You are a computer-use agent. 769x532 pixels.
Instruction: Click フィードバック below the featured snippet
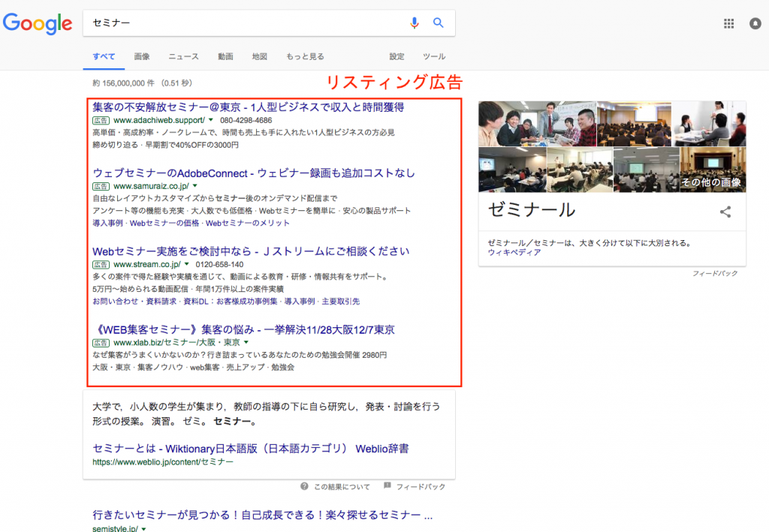click(x=421, y=486)
